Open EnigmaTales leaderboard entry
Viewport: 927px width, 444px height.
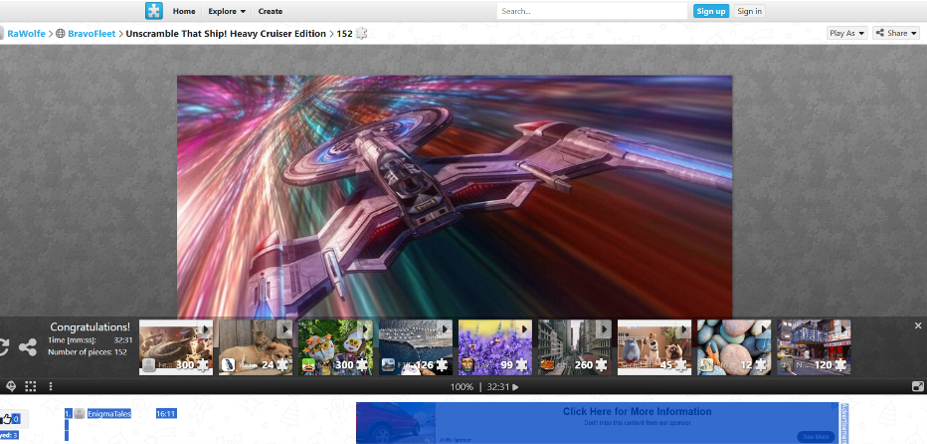pyautogui.click(x=109, y=413)
